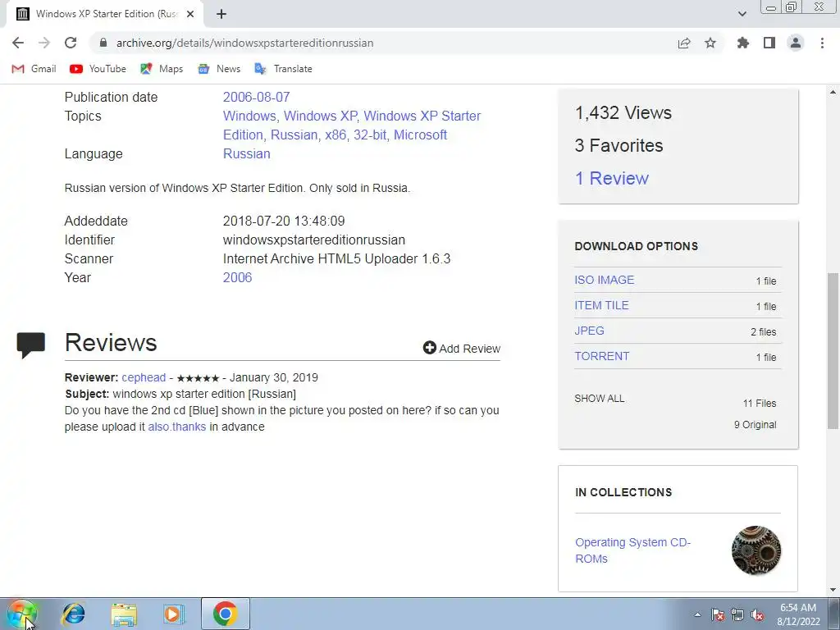Image resolution: width=840 pixels, height=630 pixels.
Task: Open the Translate bookmark
Action: [x=283, y=69]
